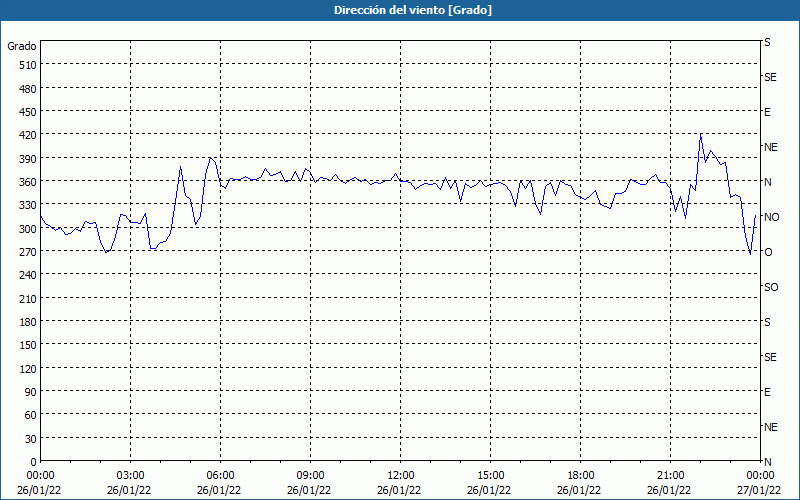The height and width of the screenshot is (500, 800).
Task: Select the 450 value on the degree axis
Action: point(28,112)
